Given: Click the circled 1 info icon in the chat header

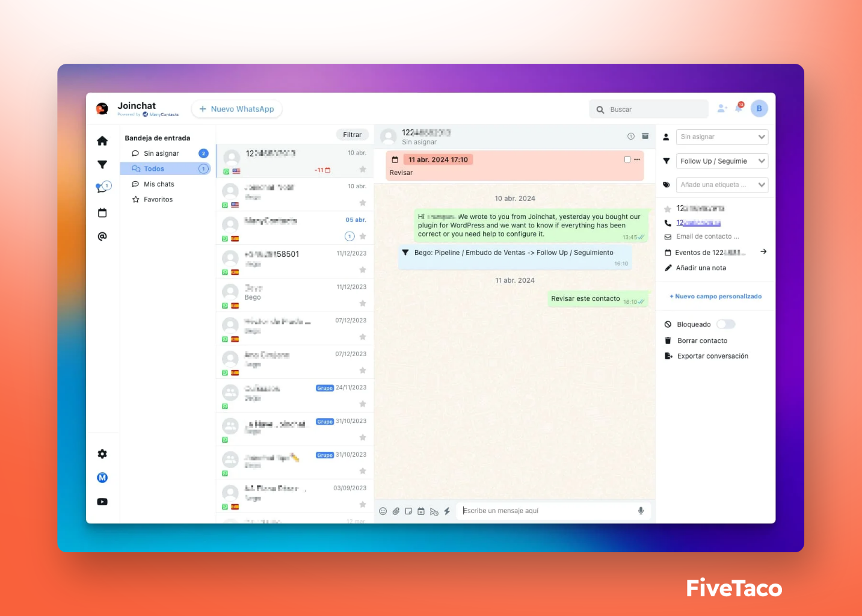Looking at the screenshot, I should 631,137.
